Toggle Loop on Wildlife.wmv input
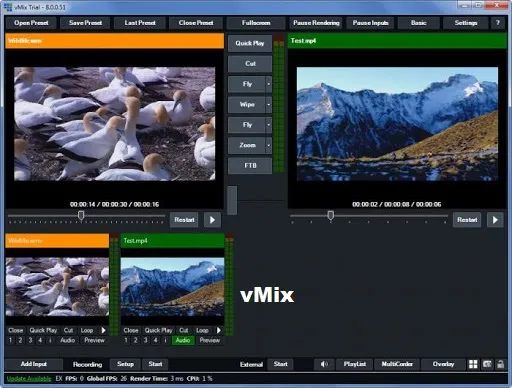Viewport: 512px width, 388px height. (x=87, y=330)
